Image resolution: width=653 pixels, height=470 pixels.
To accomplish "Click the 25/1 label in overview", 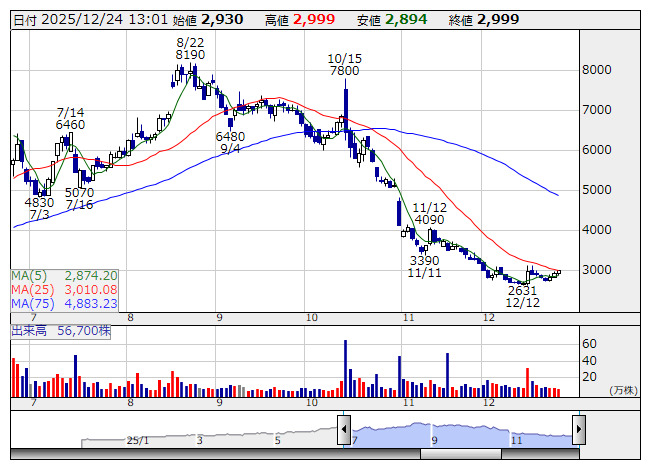I will click(x=137, y=440).
